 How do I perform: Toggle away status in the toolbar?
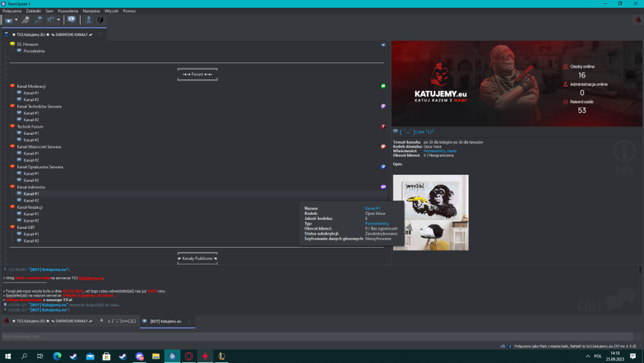(50, 20)
